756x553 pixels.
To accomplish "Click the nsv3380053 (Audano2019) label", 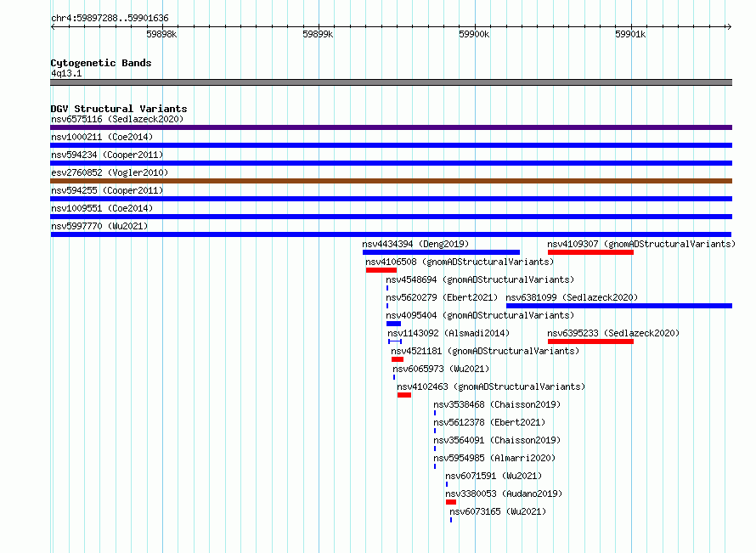I will (x=504, y=494).
